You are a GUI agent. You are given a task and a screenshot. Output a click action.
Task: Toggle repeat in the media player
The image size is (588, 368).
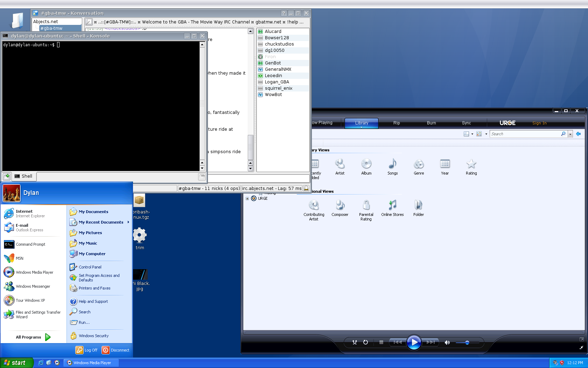pos(365,342)
